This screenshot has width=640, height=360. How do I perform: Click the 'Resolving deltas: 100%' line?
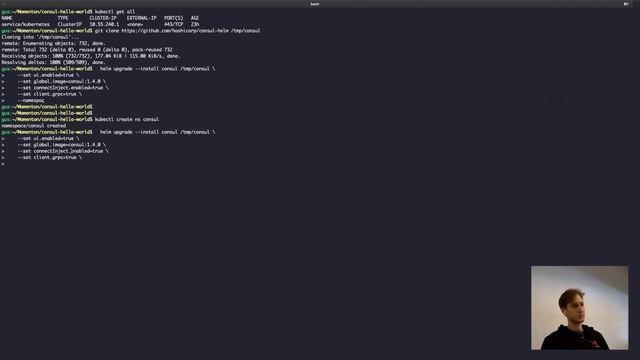53,62
